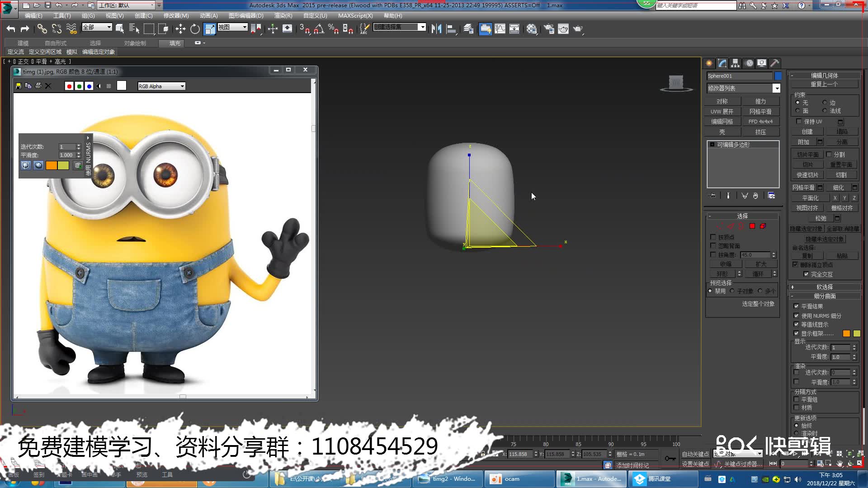
Task: Toggle the 3D Snaps tool
Action: click(x=304, y=29)
